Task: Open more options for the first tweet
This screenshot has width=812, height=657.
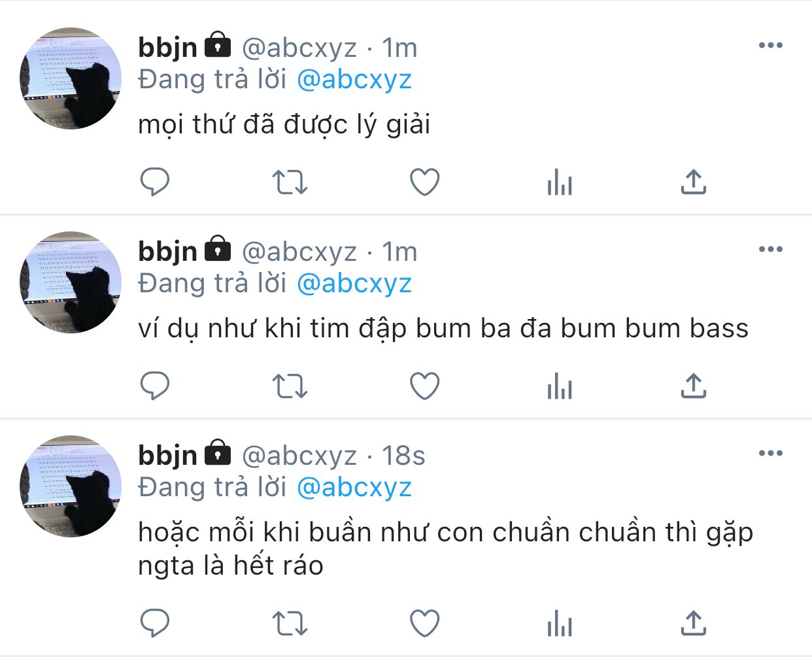Action: pos(771,45)
